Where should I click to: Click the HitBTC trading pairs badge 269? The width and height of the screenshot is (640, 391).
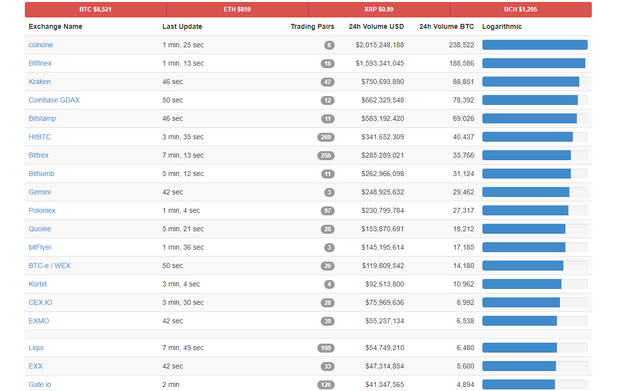(326, 137)
